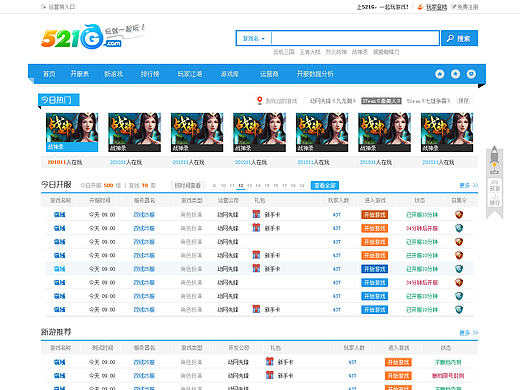The height and width of the screenshot is (390, 520).
Task: Click the teal shield icon in the highlighted 今日开服 row
Action: tap(459, 269)
